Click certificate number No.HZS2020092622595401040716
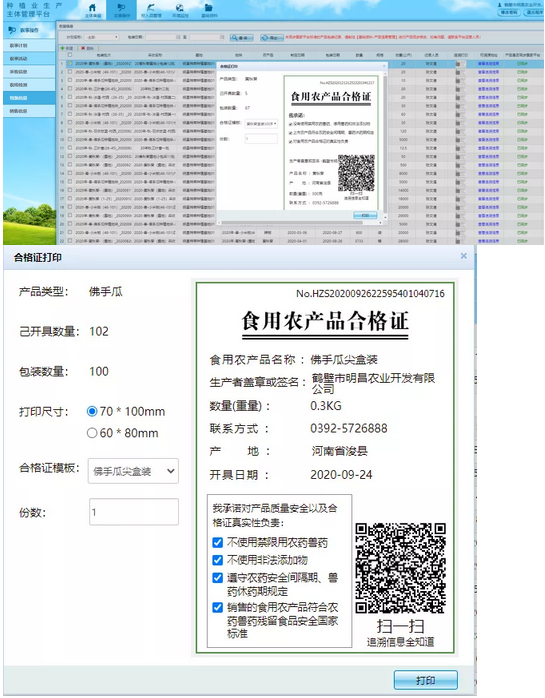The image size is (545, 698). pos(370,293)
